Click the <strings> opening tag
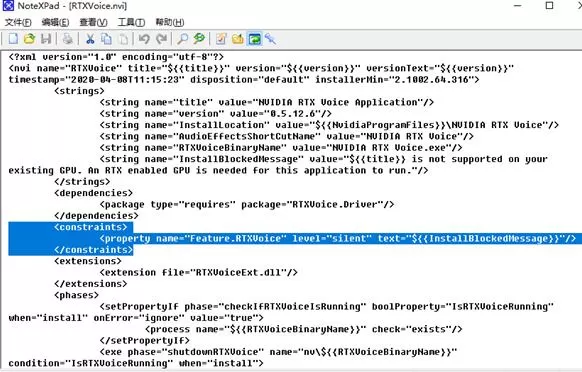This screenshot has height=372, width=582. (79, 91)
